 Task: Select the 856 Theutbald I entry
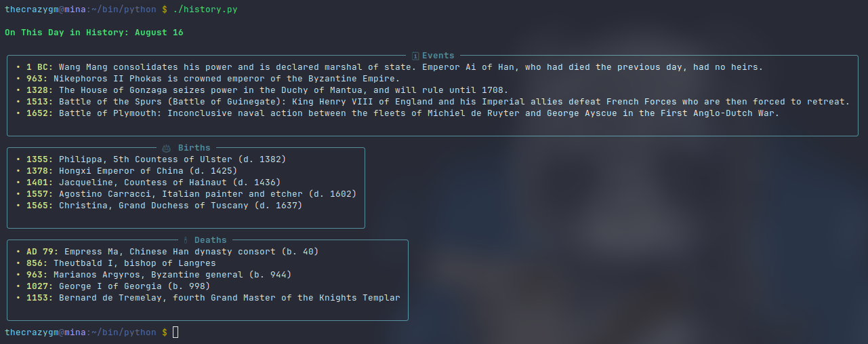116,263
